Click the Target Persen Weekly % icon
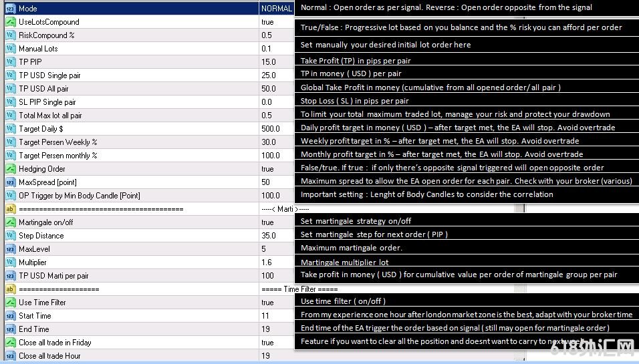This screenshot has height=364, width=639. click(x=10, y=142)
